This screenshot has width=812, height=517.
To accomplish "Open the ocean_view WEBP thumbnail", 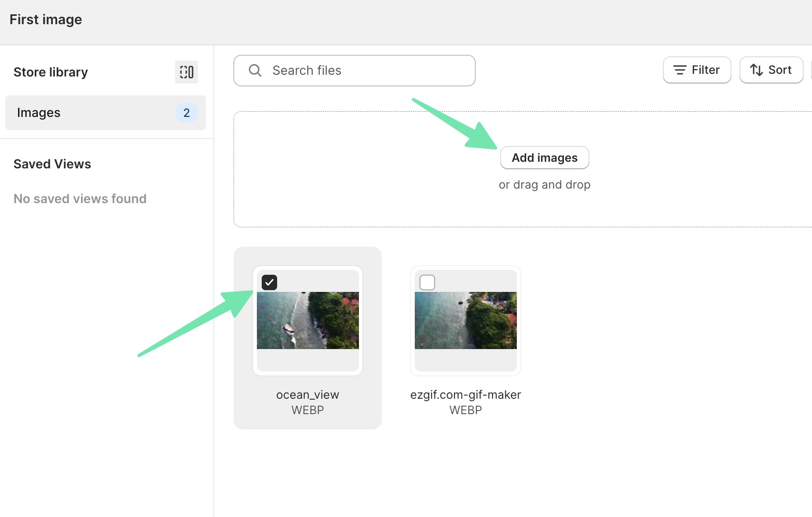I will pos(307,321).
